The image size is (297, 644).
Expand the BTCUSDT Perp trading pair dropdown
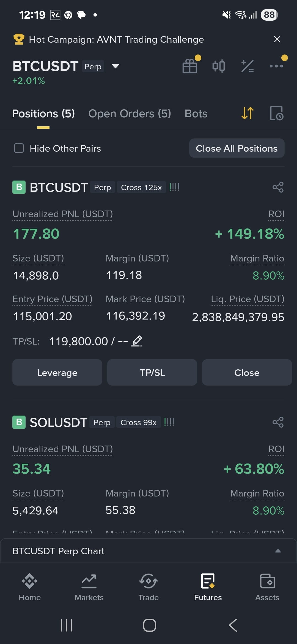[116, 66]
